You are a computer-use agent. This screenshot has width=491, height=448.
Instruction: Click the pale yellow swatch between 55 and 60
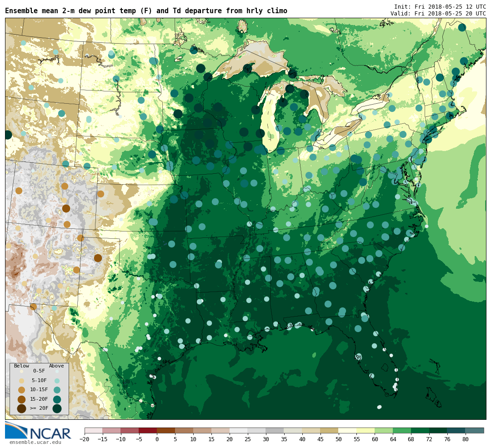[x=366, y=430]
